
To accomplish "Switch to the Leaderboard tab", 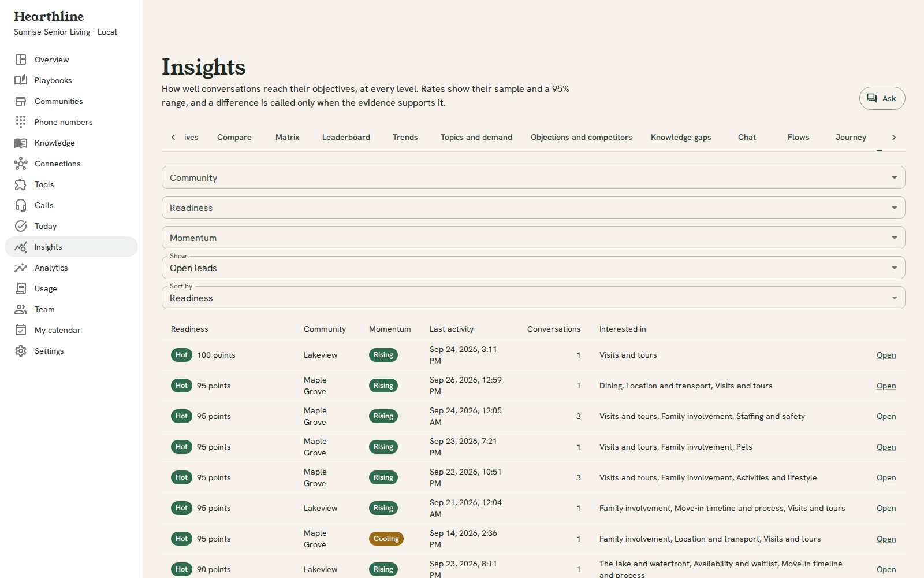I will 346,138.
